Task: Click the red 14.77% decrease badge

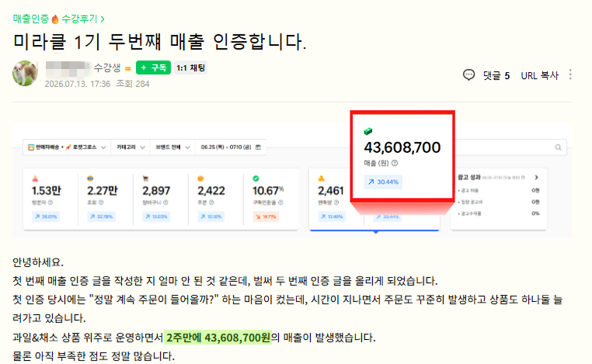Action: (x=266, y=217)
